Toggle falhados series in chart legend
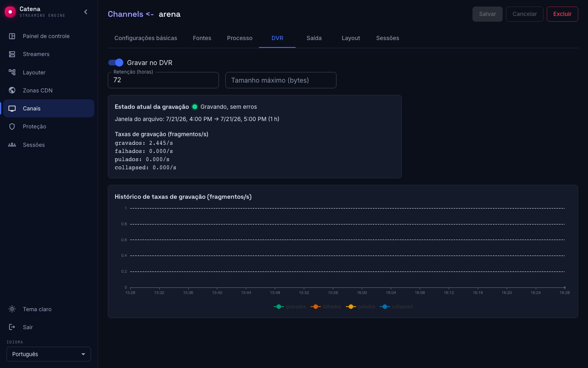This screenshot has width=588, height=368. 326,307
